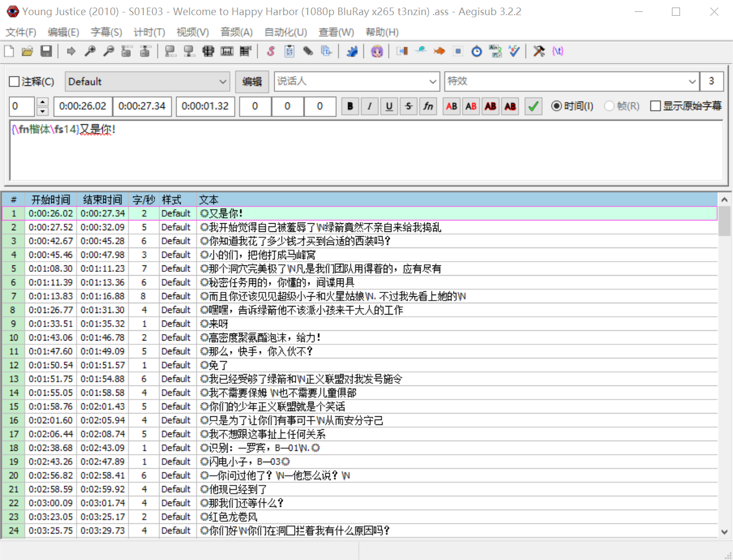Click the Zoom Out magnifier icon
733x560 pixels.
(x=109, y=51)
